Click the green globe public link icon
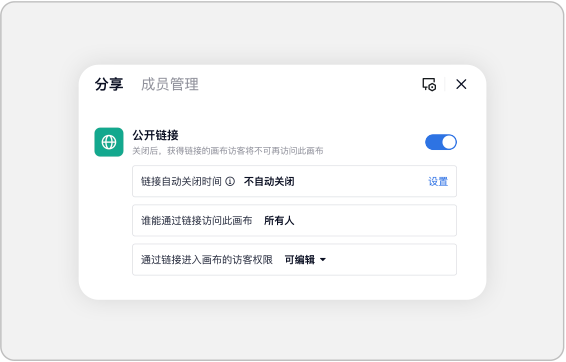This screenshot has height=362, width=566. click(109, 142)
